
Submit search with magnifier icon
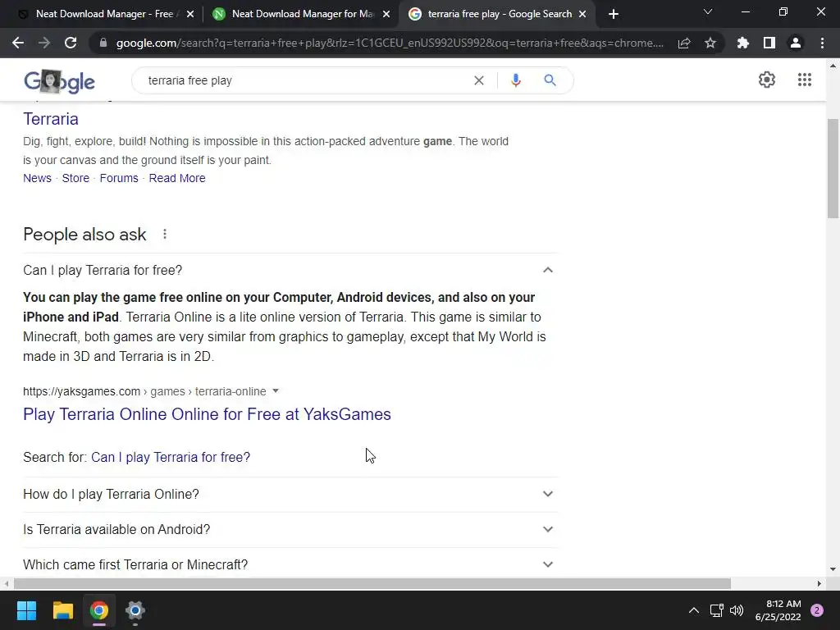tap(550, 80)
